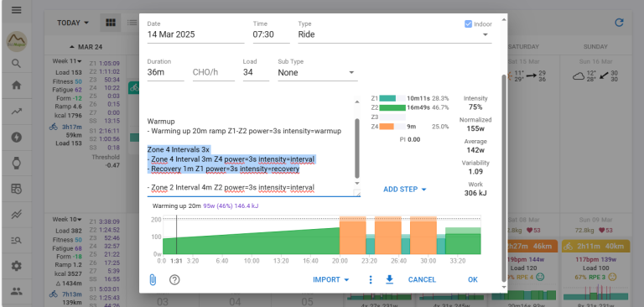This screenshot has height=307, width=644.
Task: Click the Sat 15 Mar date cell
Action: [x=523, y=61]
